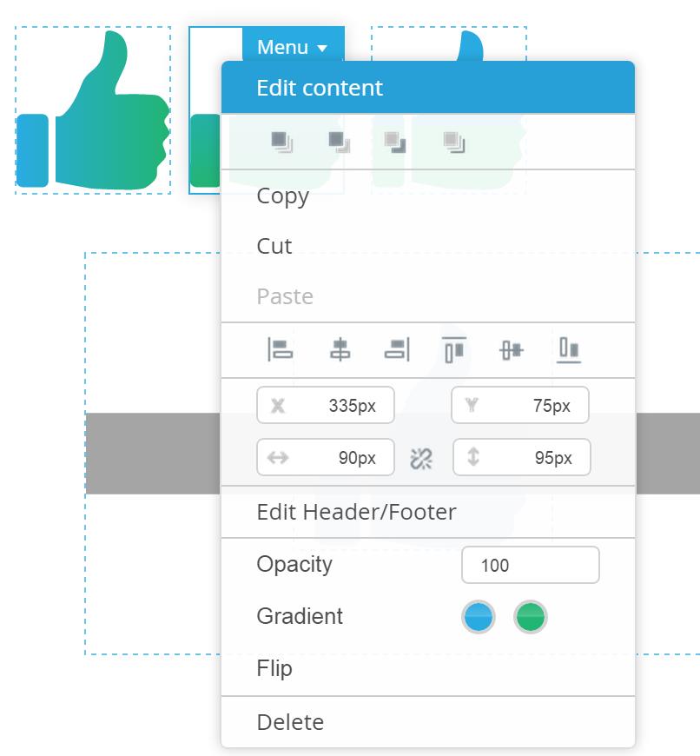
Task: Pick the blue gradient color swatch
Action: (478, 618)
